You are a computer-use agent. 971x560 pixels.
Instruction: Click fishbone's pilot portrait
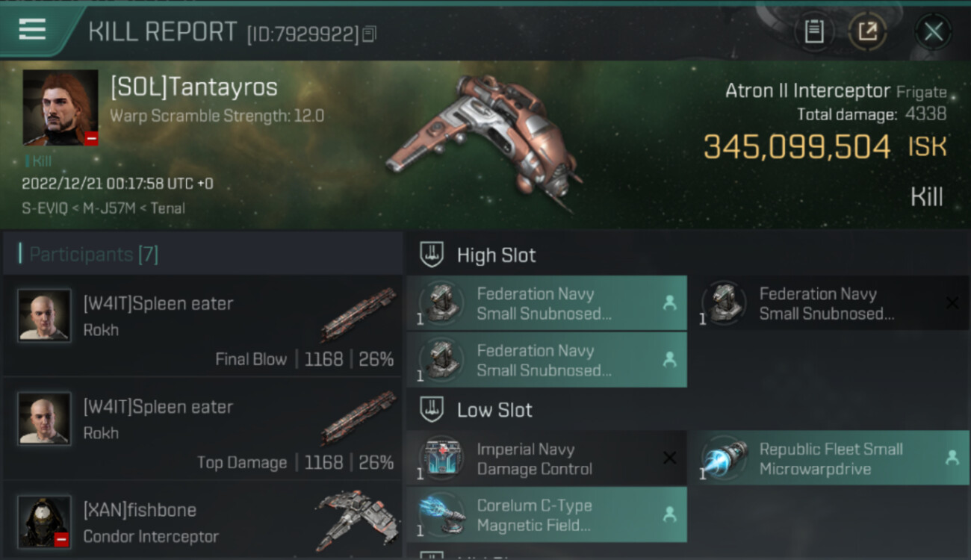45,522
